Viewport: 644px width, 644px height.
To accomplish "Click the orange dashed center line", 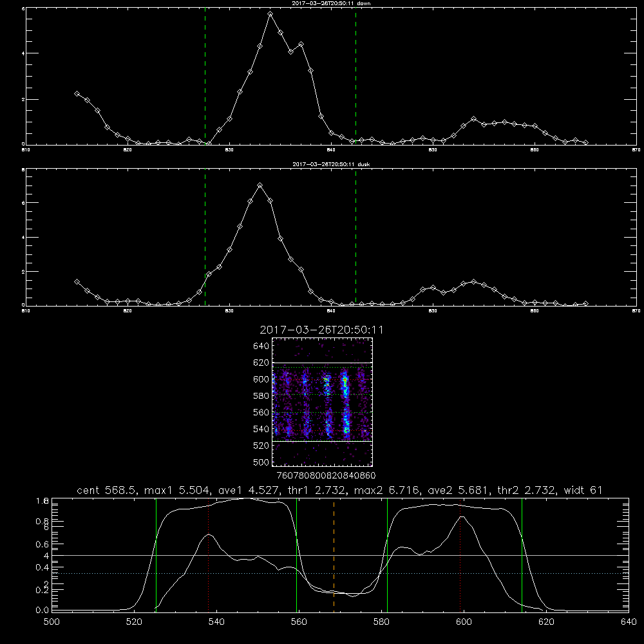I will pyautogui.click(x=334, y=554).
